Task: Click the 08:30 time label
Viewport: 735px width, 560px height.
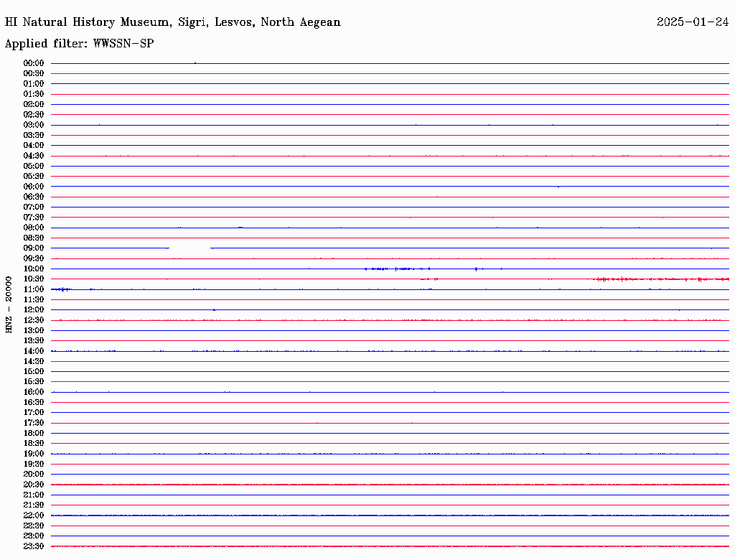Action: [34, 238]
